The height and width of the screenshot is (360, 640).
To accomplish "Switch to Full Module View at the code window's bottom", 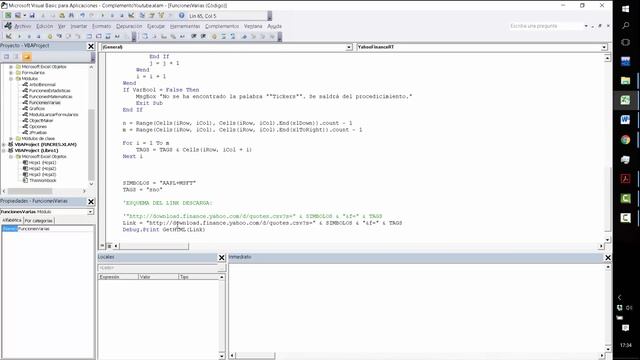I will point(109,246).
